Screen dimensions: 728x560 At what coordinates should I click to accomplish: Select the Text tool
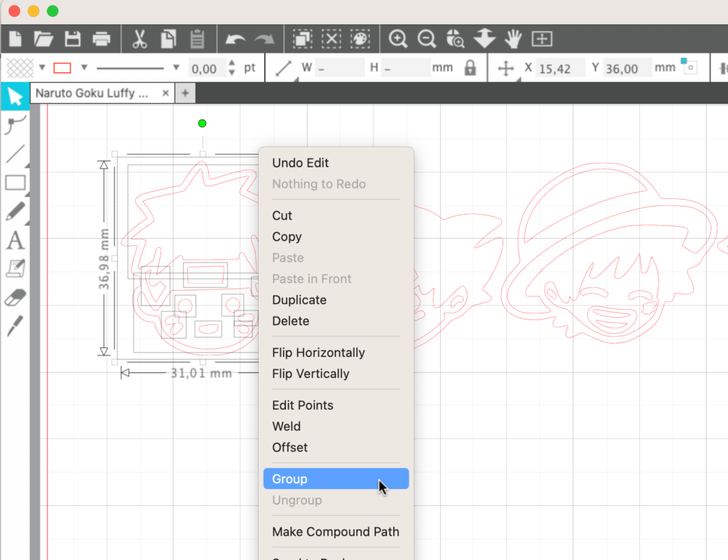tap(15, 241)
